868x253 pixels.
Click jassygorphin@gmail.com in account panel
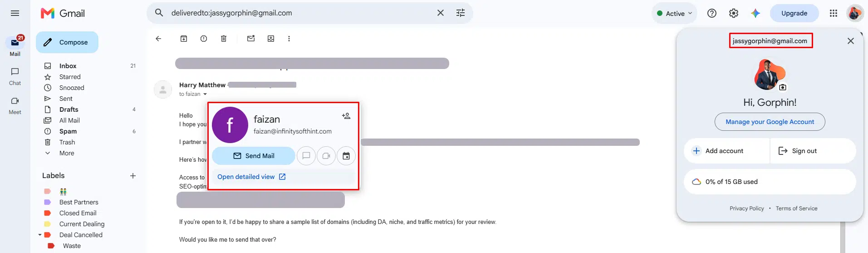(770, 41)
